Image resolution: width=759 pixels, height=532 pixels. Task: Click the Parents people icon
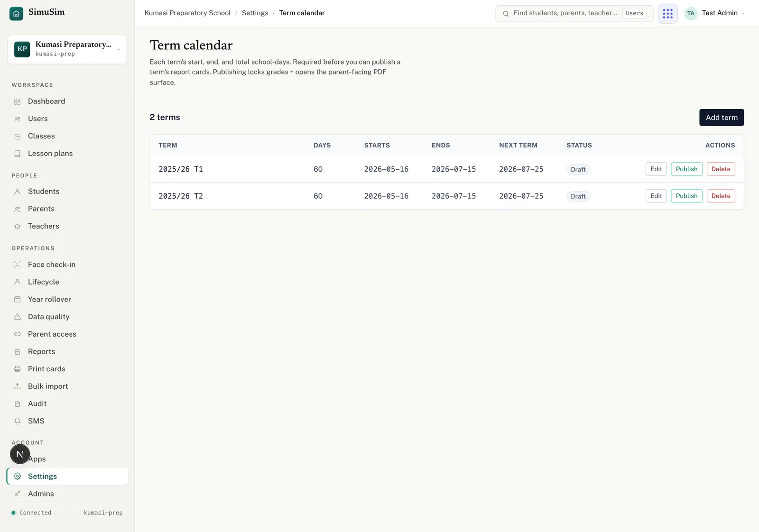click(x=18, y=209)
